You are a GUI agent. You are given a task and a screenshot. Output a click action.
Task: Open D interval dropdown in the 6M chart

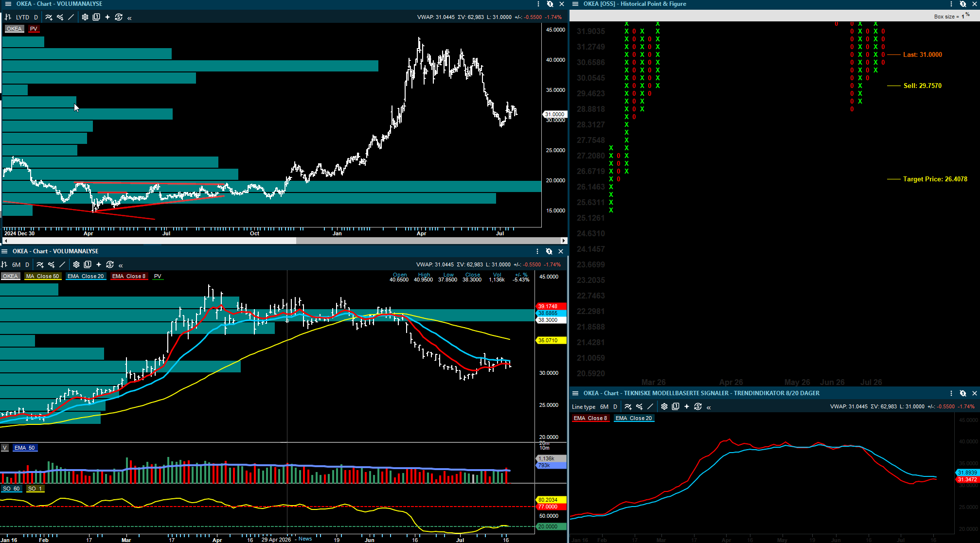[x=27, y=264]
